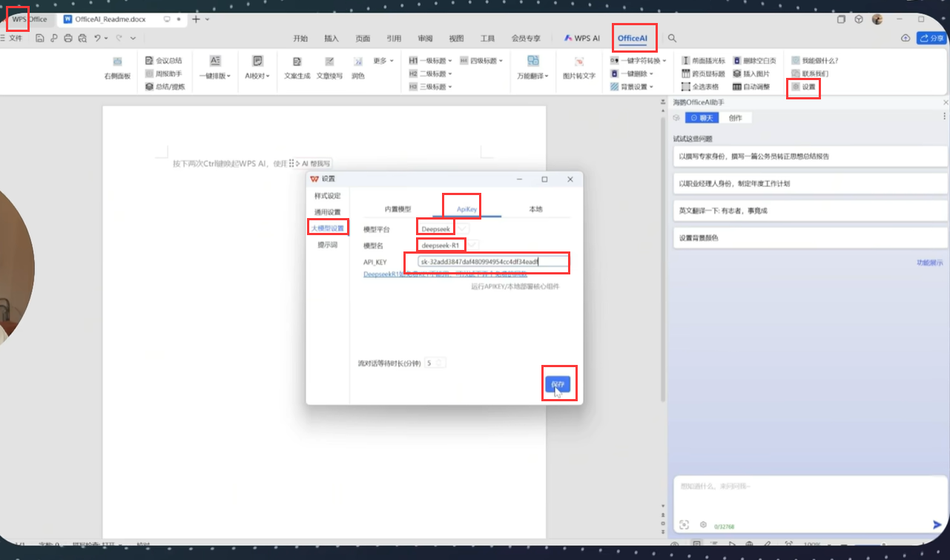
Task: Switch to the 插入 ribbon tab
Action: pyautogui.click(x=331, y=38)
